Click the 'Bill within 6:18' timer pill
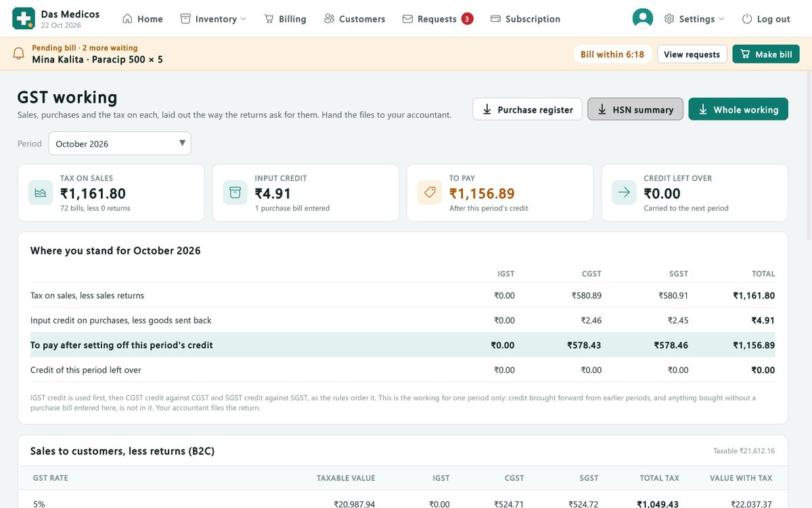This screenshot has width=812, height=508. [x=612, y=54]
